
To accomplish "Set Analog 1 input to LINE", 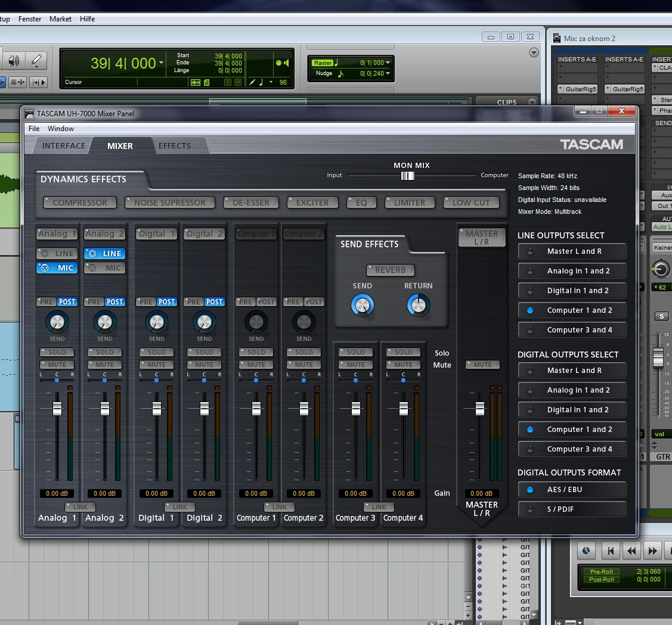I will point(57,253).
